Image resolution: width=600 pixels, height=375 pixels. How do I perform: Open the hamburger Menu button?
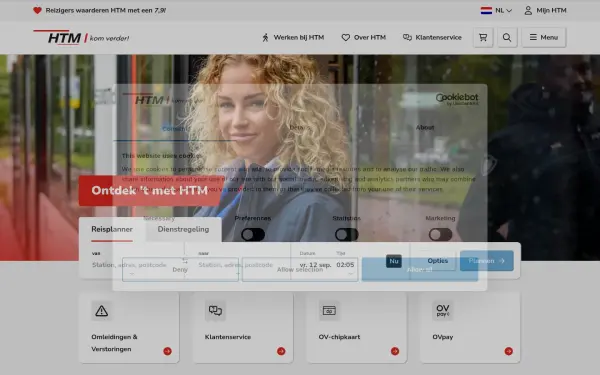coord(544,37)
